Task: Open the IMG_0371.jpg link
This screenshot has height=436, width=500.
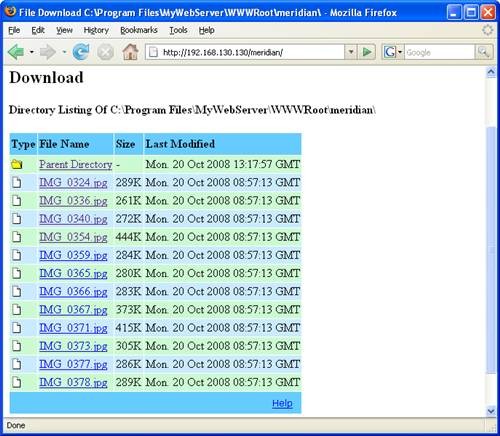Action: coord(73,328)
